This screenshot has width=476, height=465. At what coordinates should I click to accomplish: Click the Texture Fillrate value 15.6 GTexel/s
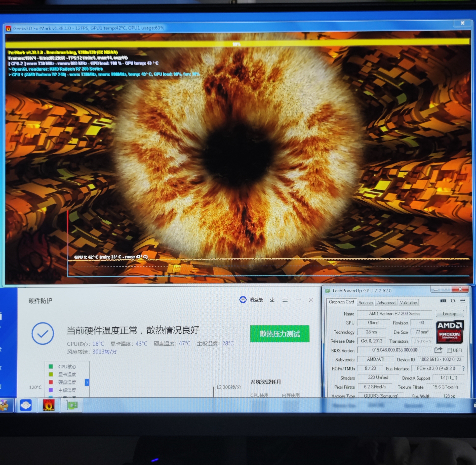(445, 387)
